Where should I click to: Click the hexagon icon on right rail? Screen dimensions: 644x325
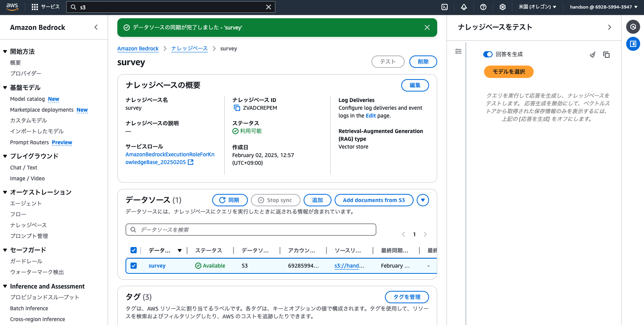pos(633,27)
